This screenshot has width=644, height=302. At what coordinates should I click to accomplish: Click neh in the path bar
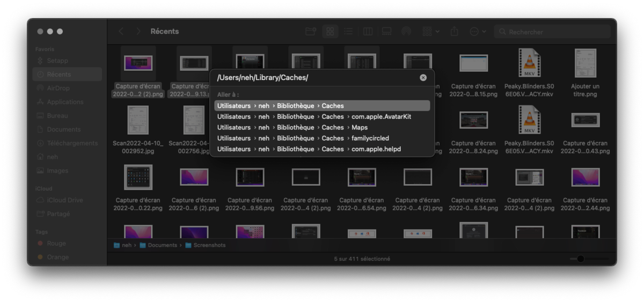[122, 245]
